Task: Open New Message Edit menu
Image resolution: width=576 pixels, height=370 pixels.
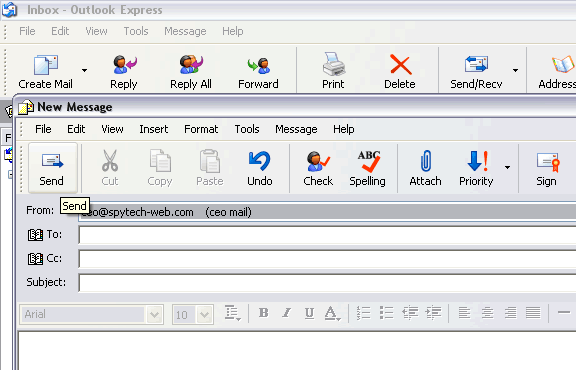Action: click(76, 129)
